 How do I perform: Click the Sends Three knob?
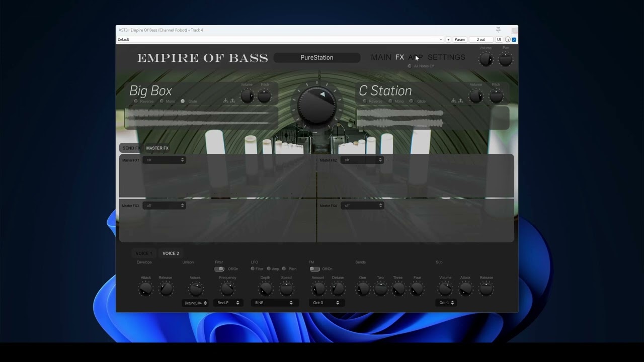[398, 289]
